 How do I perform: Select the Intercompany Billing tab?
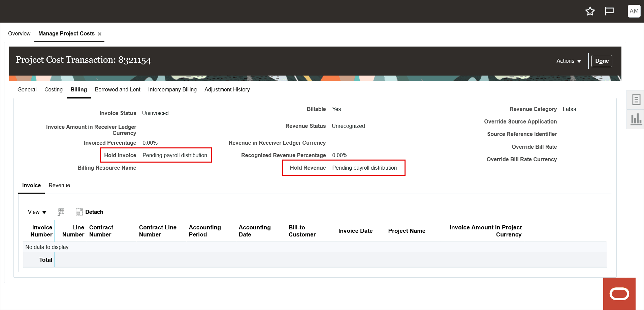coord(172,89)
